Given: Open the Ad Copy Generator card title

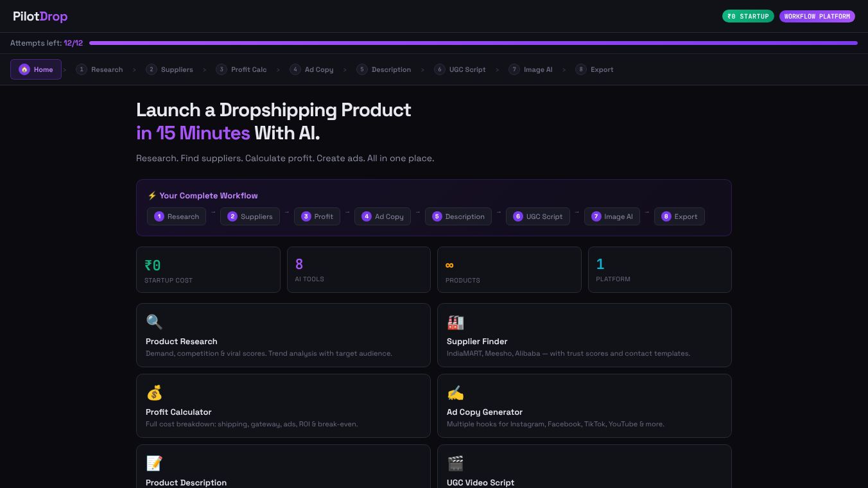Looking at the screenshot, I should pyautogui.click(x=485, y=412).
